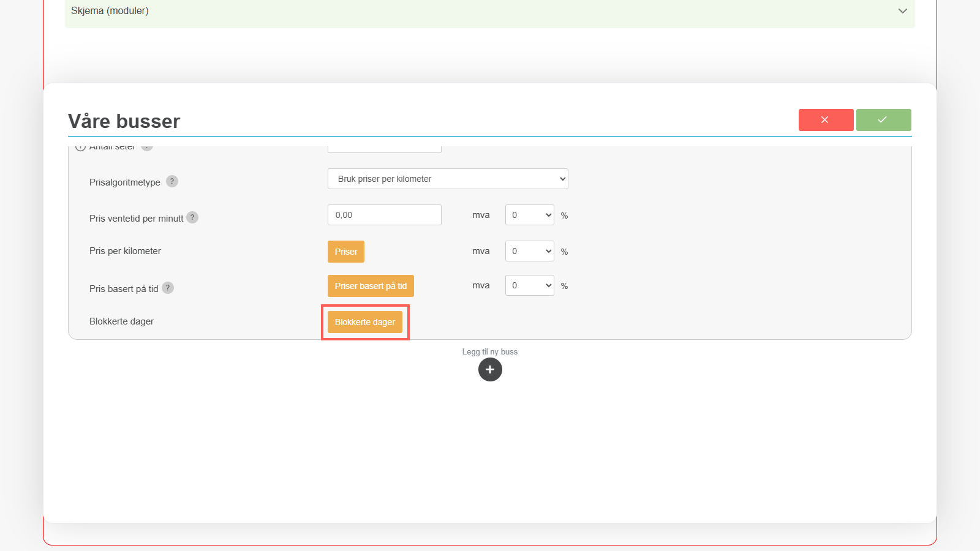Show help for Prisalgoritmetype
980x551 pixels.
(172, 181)
